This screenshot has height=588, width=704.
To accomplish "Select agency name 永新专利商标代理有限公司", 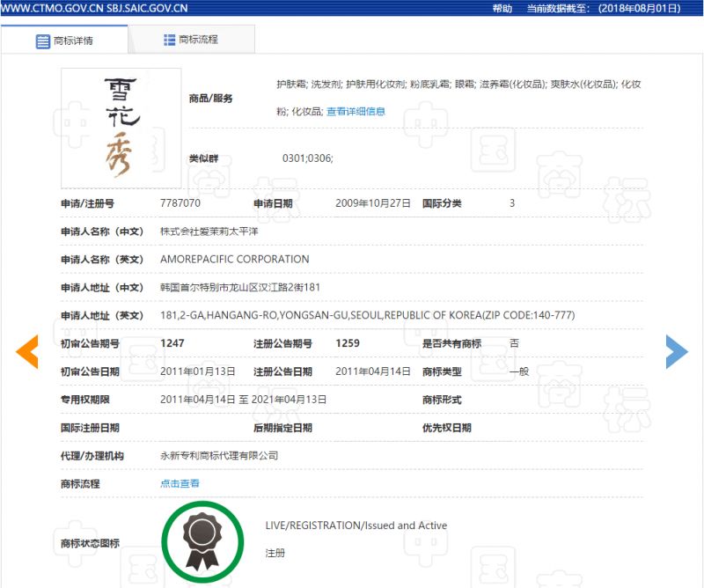I will click(x=219, y=455).
